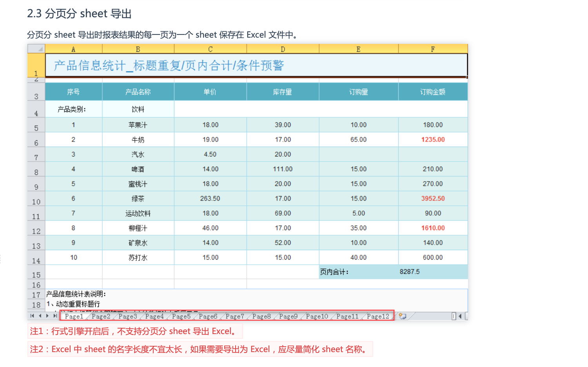The image size is (588, 367).
Task: Select column D header
Action: 283,49
